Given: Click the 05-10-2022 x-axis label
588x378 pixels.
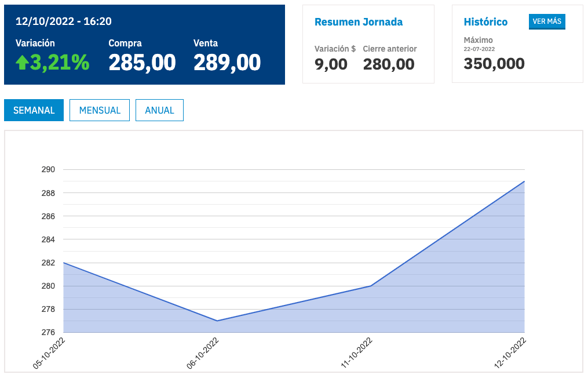Looking at the screenshot, I should point(51,354).
